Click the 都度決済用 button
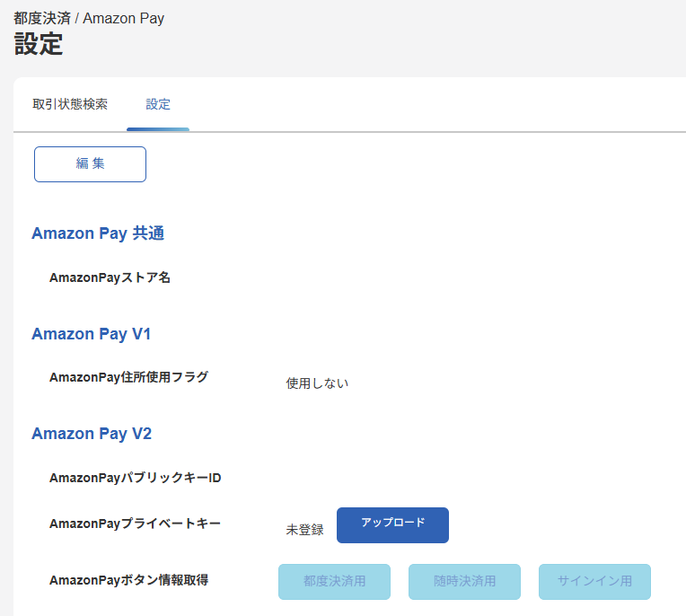Viewport: 686px width, 616px height. (334, 581)
